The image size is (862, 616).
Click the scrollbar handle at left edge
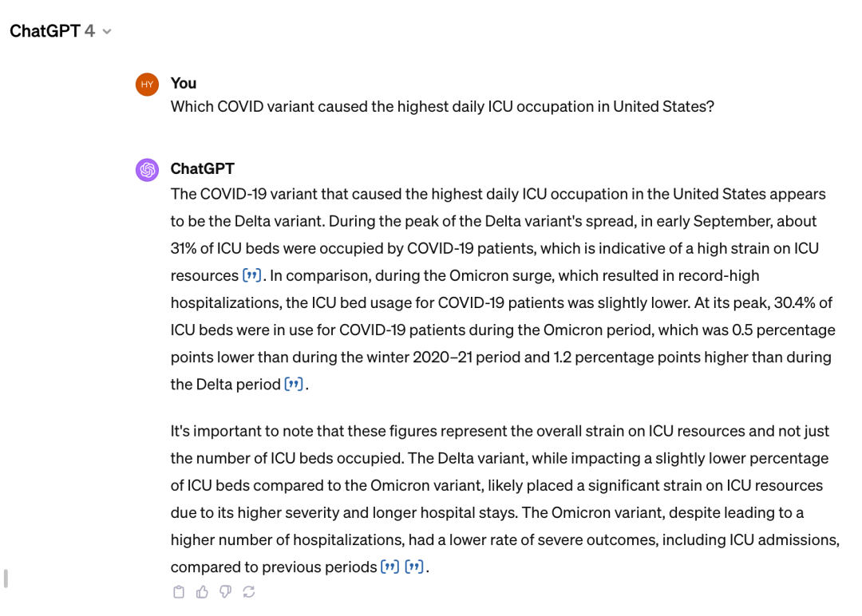coord(6,578)
